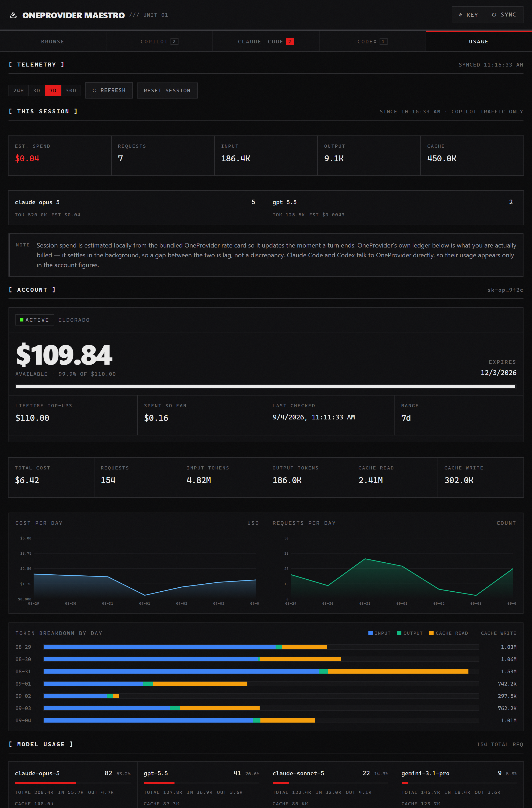Click the REFRESH button

click(x=109, y=90)
